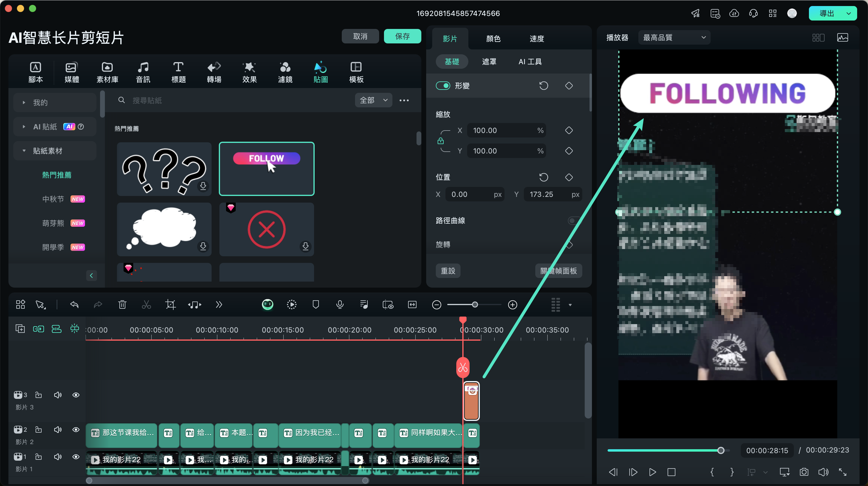Open the 標題 titles panel
The height and width of the screenshot is (486, 868).
pos(178,72)
